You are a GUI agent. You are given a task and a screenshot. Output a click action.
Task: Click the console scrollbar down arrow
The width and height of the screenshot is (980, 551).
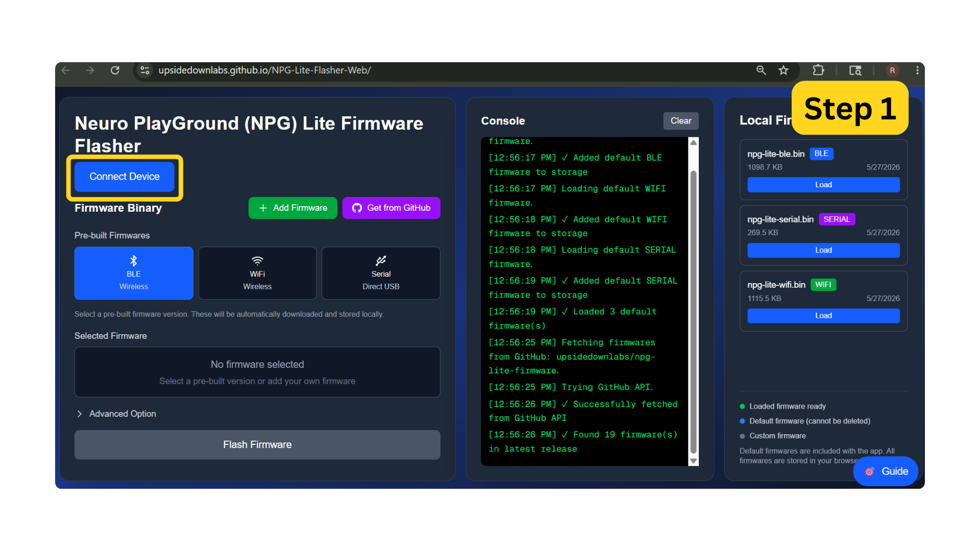[693, 461]
